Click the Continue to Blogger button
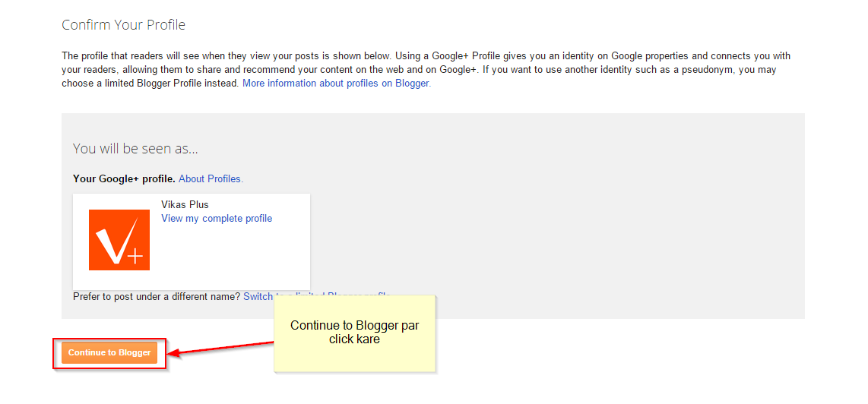 (x=109, y=352)
